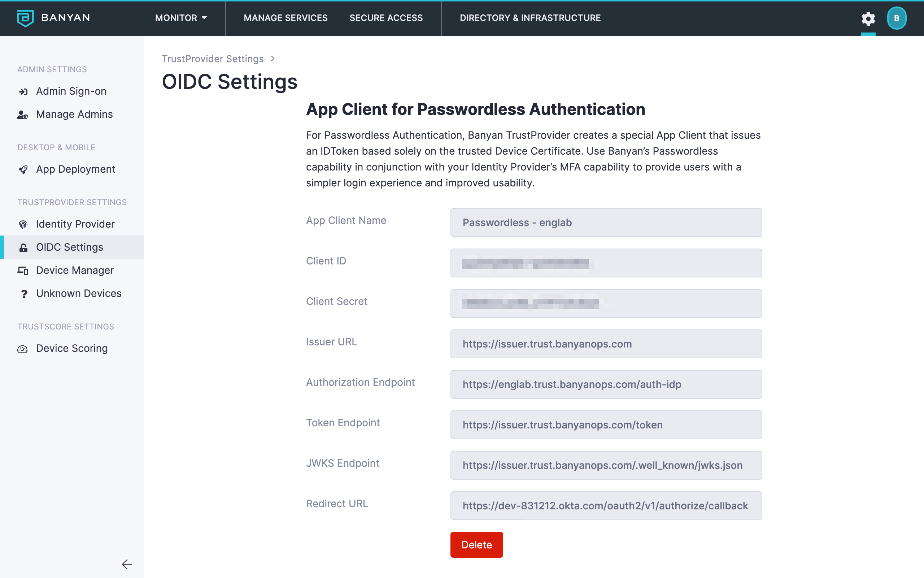The image size is (924, 578).
Task: Click the TRUSTSCORE SETTINGS section header
Action: 66,327
